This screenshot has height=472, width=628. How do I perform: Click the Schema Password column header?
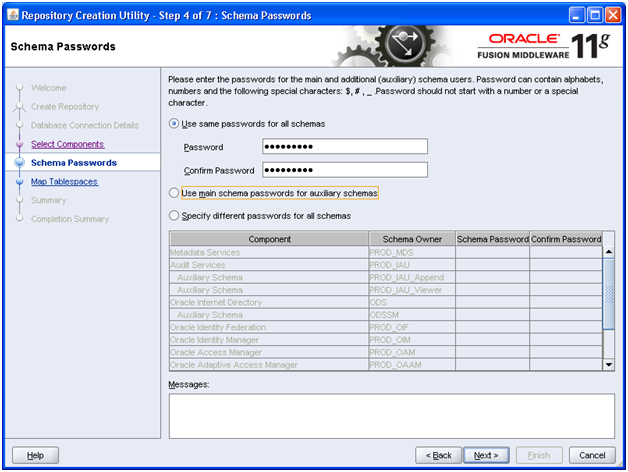493,239
